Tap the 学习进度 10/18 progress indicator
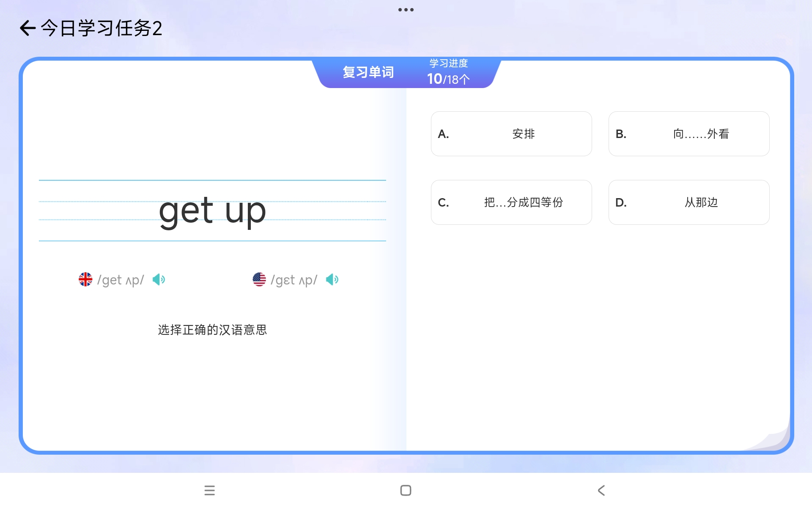The height and width of the screenshot is (508, 812). [x=448, y=72]
